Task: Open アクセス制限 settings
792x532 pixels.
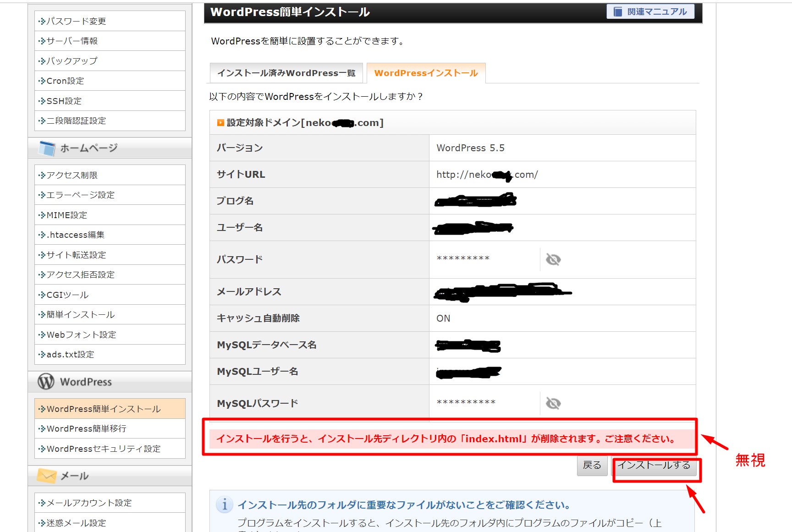Action: click(x=110, y=175)
